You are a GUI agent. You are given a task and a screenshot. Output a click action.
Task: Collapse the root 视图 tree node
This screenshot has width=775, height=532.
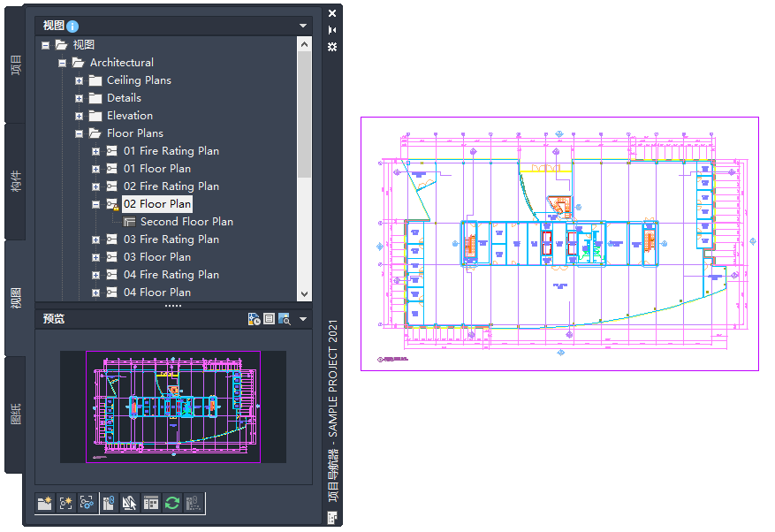coord(45,45)
